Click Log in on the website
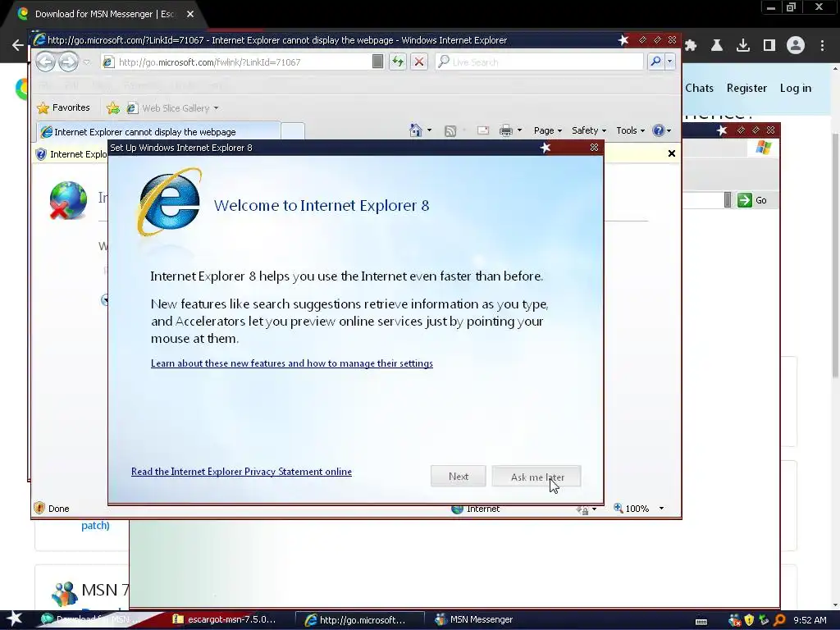This screenshot has height=630, width=840. tap(796, 88)
